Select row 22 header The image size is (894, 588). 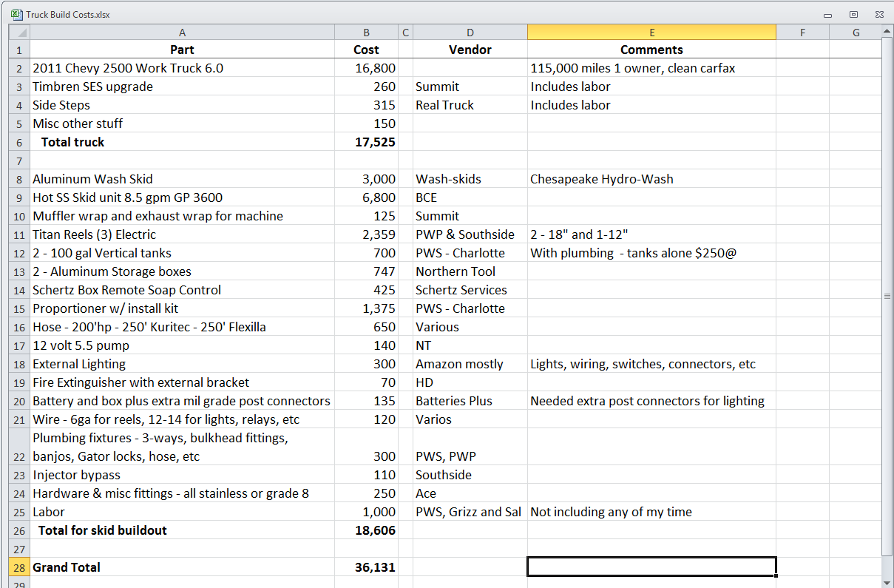tap(19, 447)
